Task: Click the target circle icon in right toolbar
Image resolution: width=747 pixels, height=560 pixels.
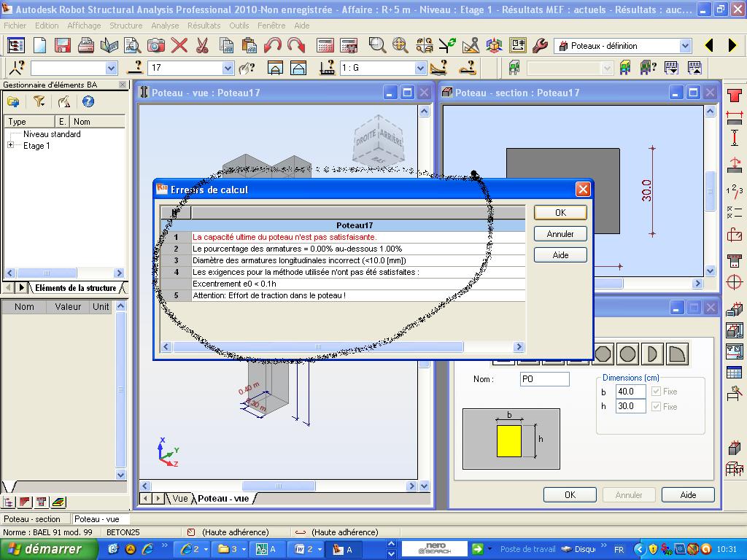Action: pyautogui.click(x=734, y=282)
